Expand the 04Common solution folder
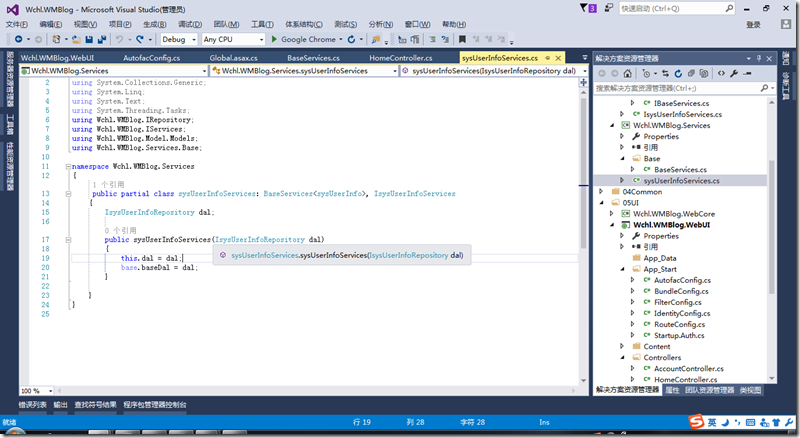The image size is (800, 438). (x=601, y=191)
